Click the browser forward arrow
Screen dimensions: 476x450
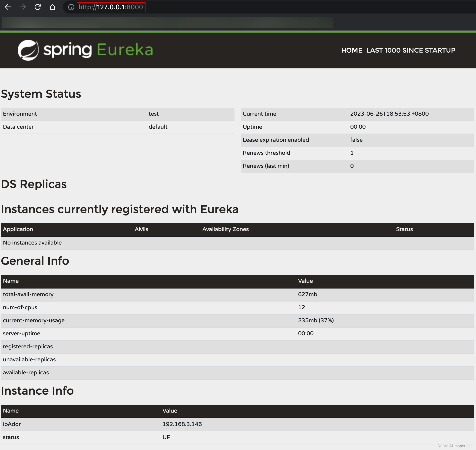(23, 7)
